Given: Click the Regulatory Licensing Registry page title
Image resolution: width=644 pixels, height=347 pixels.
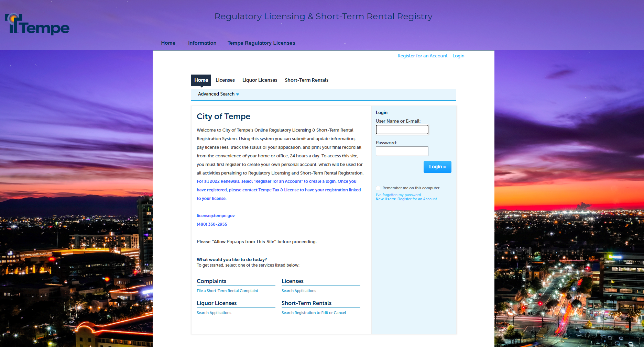Looking at the screenshot, I should [323, 16].
